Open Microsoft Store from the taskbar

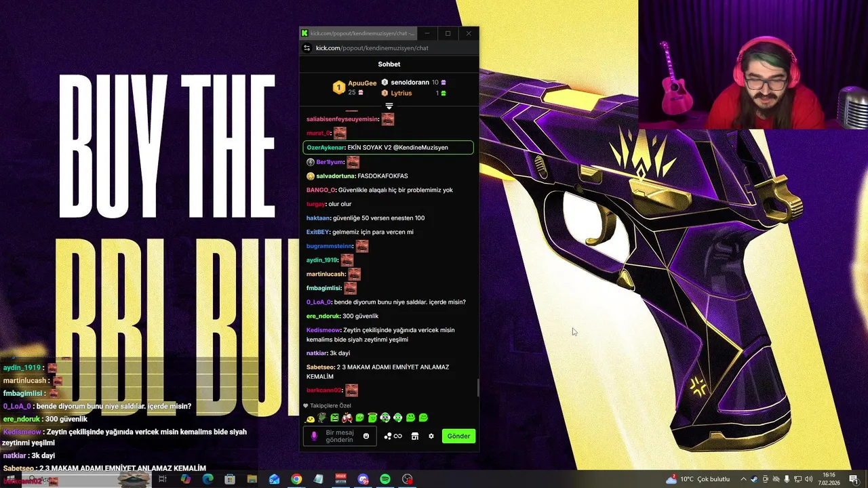click(x=230, y=479)
